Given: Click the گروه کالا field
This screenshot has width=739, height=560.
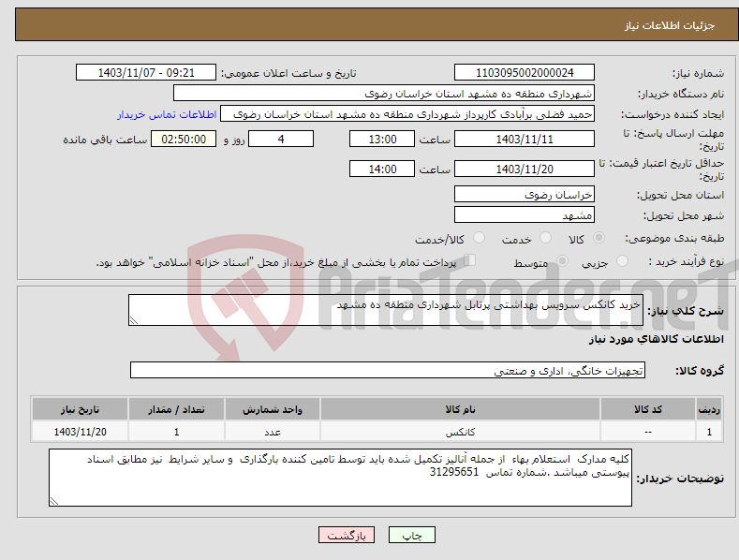Looking at the screenshot, I should pyautogui.click(x=388, y=371).
